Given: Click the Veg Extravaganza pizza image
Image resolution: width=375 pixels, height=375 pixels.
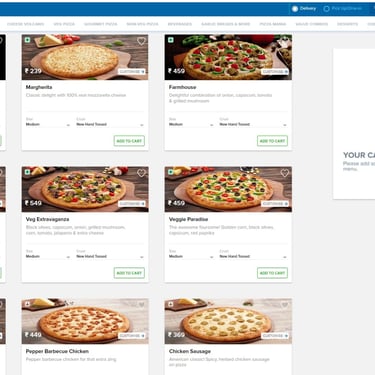Looking at the screenshot, I should 85,189.
